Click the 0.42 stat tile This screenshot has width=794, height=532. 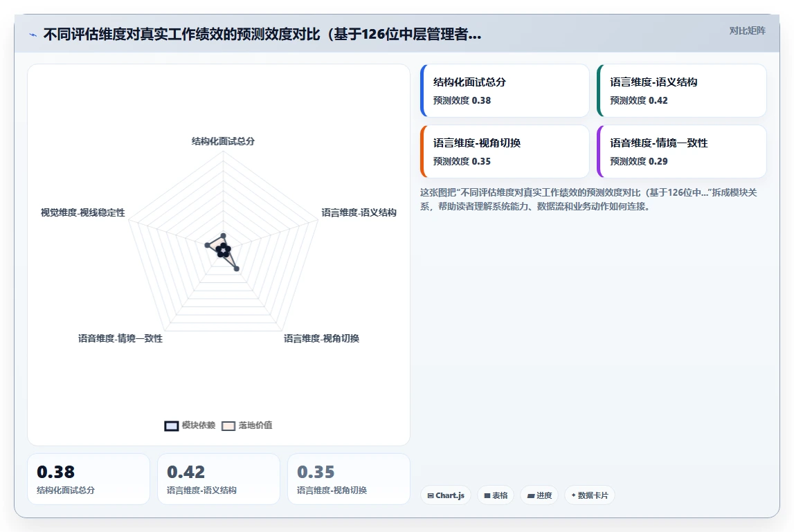(x=219, y=479)
